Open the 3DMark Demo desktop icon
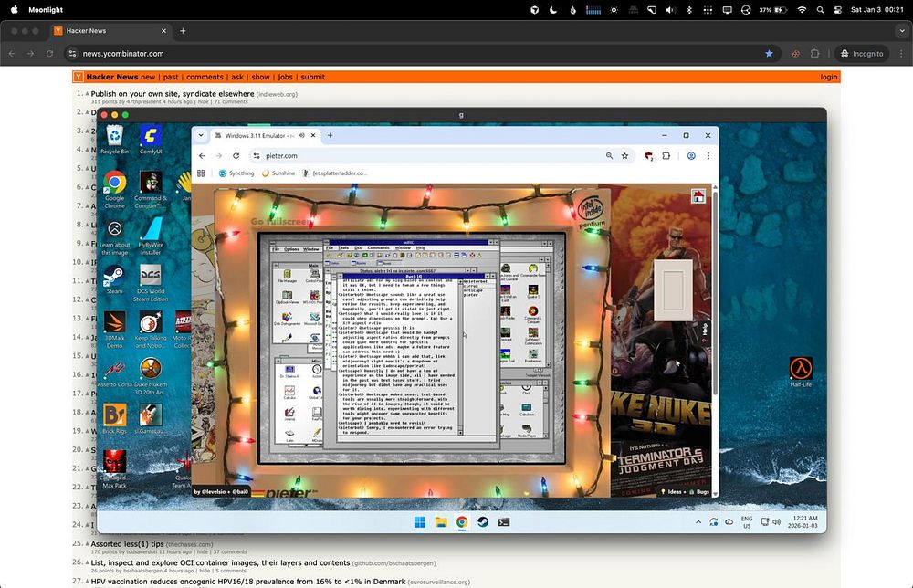 coord(115,330)
